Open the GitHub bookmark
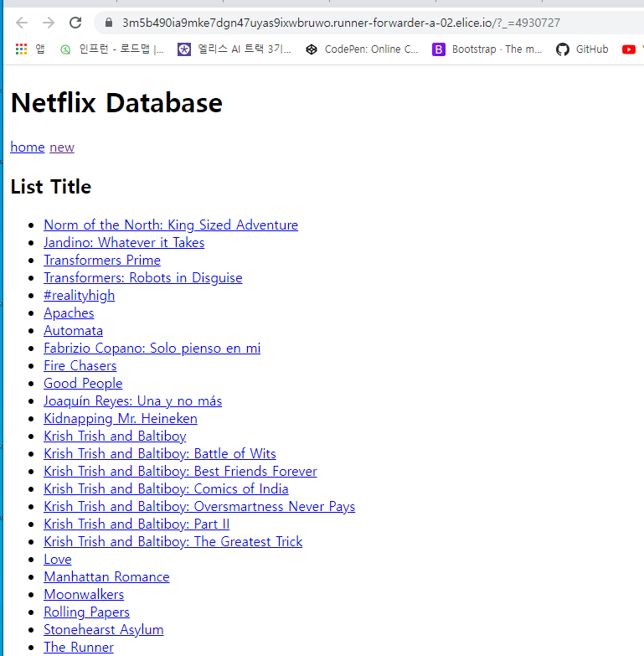The height and width of the screenshot is (656, 644). [x=582, y=49]
